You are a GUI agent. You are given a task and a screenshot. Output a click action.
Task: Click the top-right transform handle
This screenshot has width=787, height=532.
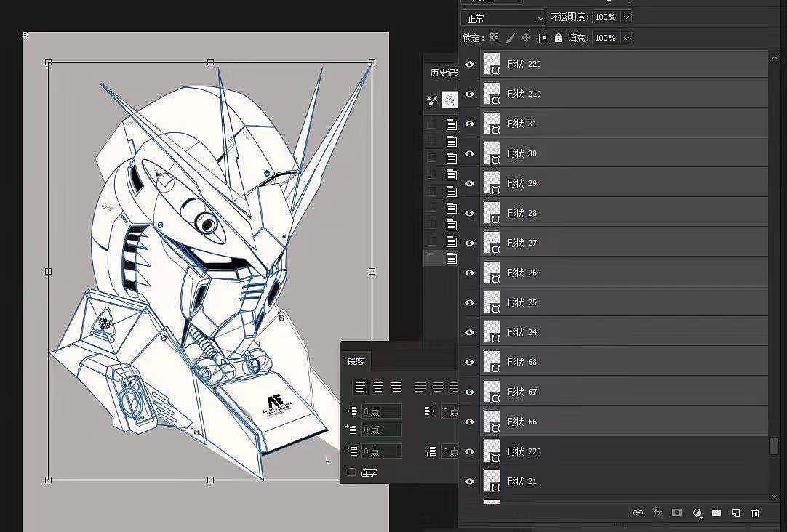(x=372, y=63)
